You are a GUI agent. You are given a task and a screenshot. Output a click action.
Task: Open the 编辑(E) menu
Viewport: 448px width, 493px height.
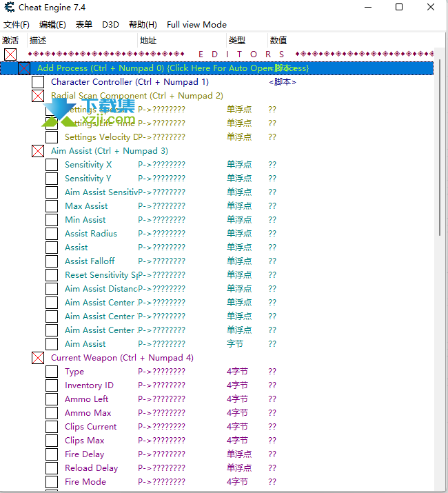[52, 25]
